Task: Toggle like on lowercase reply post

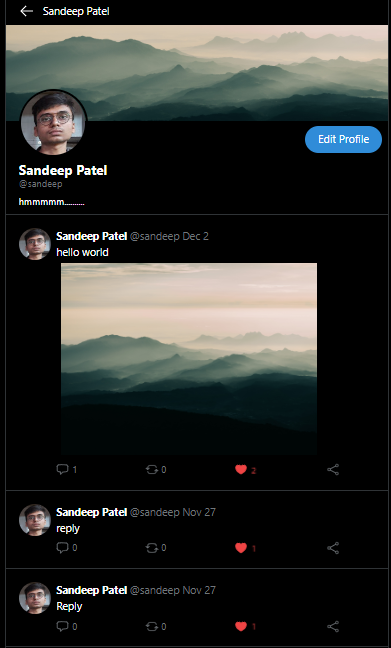Action: click(241, 548)
